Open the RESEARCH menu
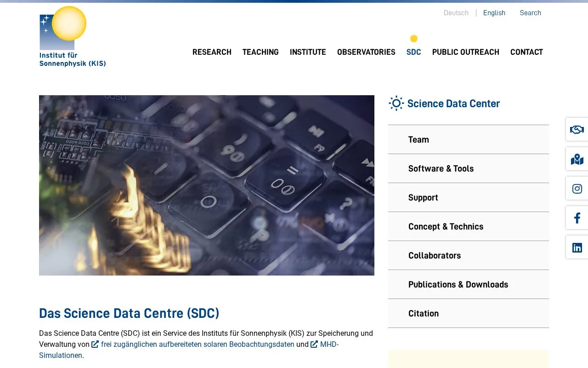Screen dimensions: 588x368 tap(212, 52)
